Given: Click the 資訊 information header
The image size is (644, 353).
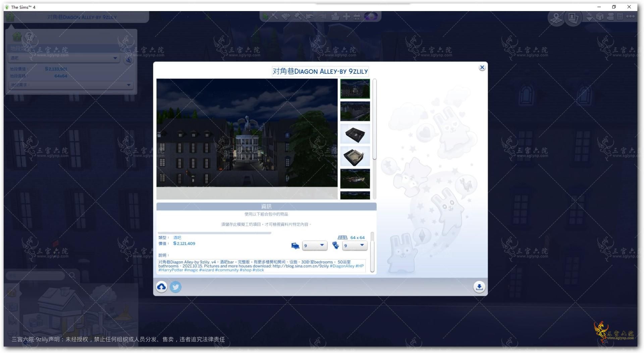Looking at the screenshot, I should coord(266,206).
